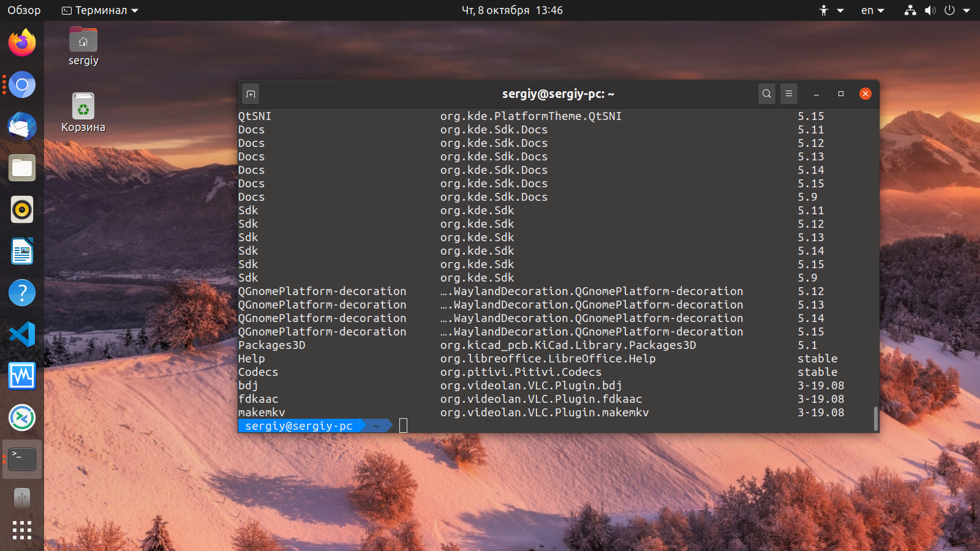
Task: Click the network icon in top bar
Action: (910, 10)
